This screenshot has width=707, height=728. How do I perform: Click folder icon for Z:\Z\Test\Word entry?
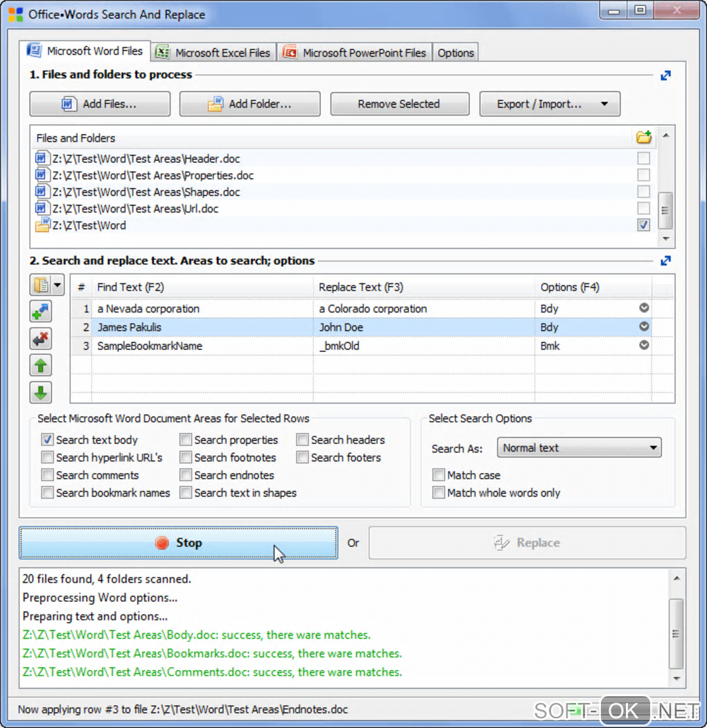coord(42,224)
